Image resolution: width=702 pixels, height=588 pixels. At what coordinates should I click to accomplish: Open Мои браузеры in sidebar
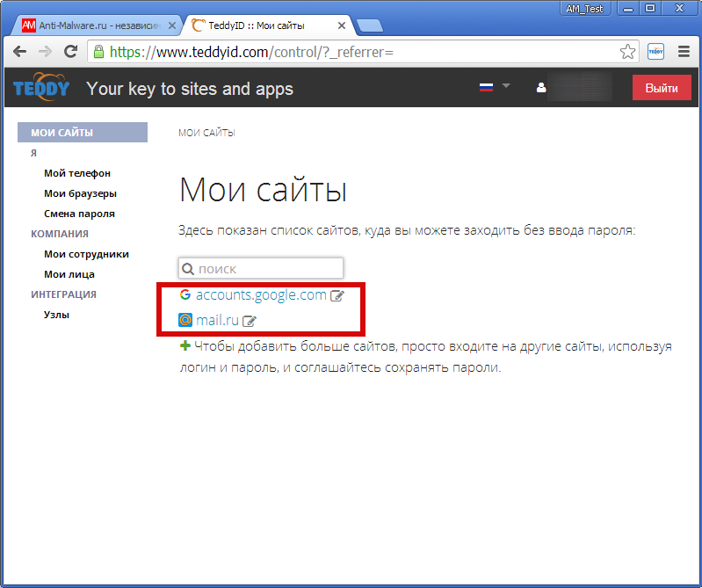click(80, 193)
